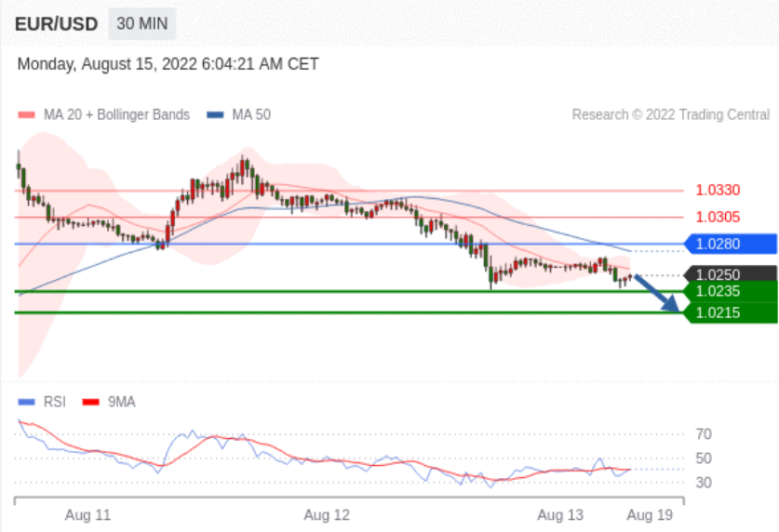This screenshot has height=532, width=779.
Task: Click the green 1.0235 support price tag
Action: pos(731,291)
